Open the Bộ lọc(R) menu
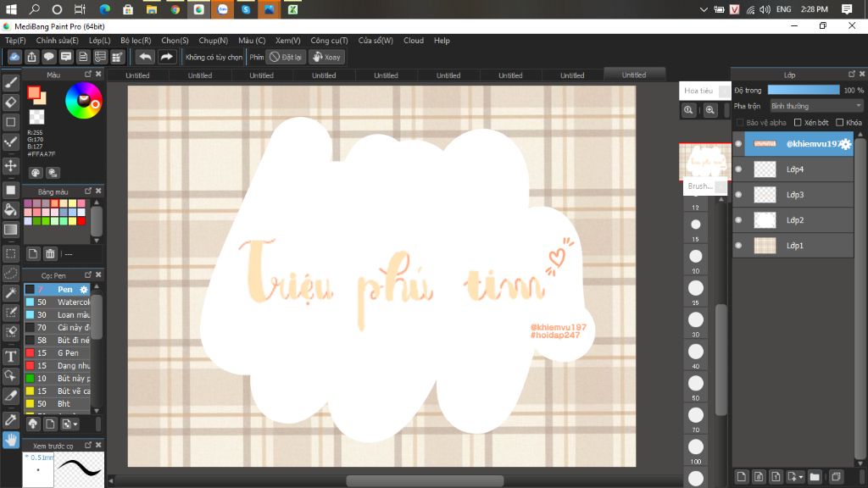868x488 pixels. click(136, 41)
